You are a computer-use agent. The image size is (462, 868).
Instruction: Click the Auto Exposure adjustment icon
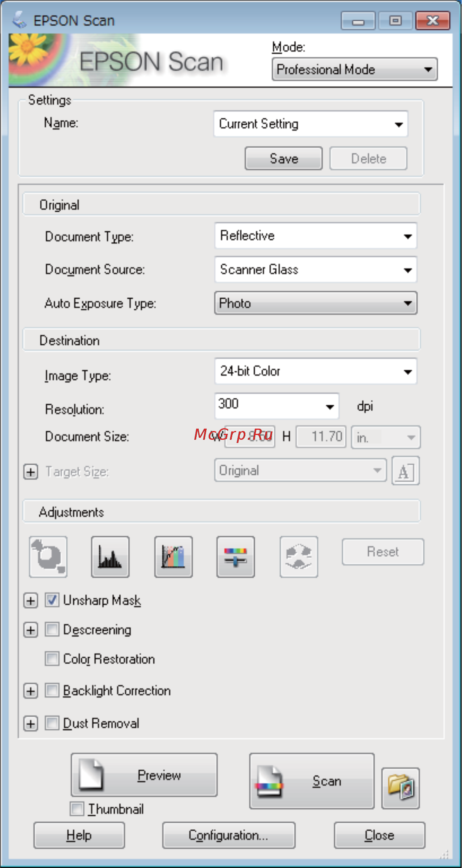click(x=48, y=556)
